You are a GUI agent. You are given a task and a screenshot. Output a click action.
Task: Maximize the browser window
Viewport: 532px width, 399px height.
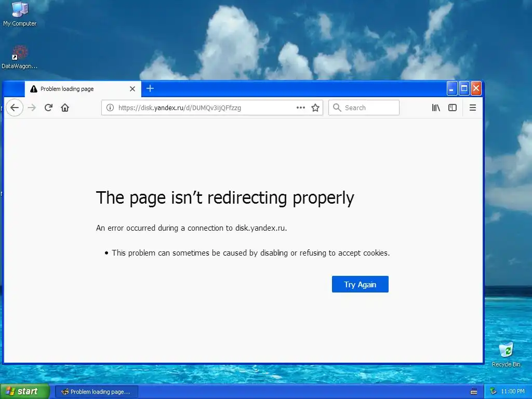click(464, 88)
